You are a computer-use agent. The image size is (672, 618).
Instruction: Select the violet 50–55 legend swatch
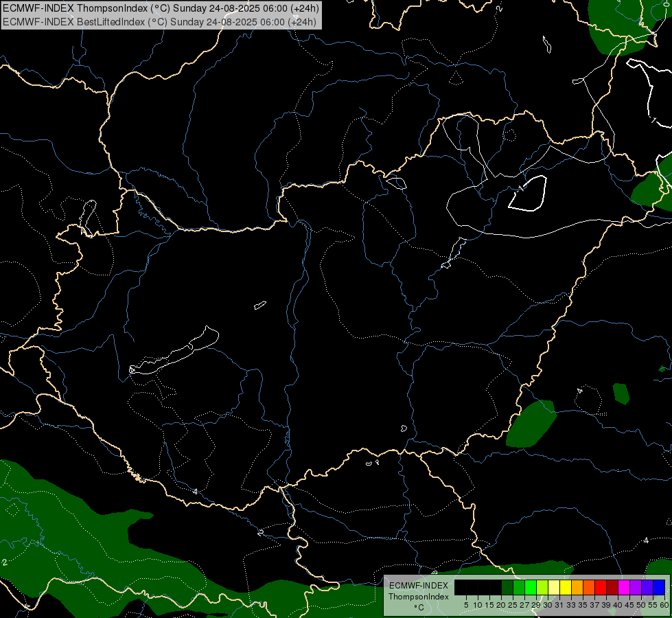point(647,587)
